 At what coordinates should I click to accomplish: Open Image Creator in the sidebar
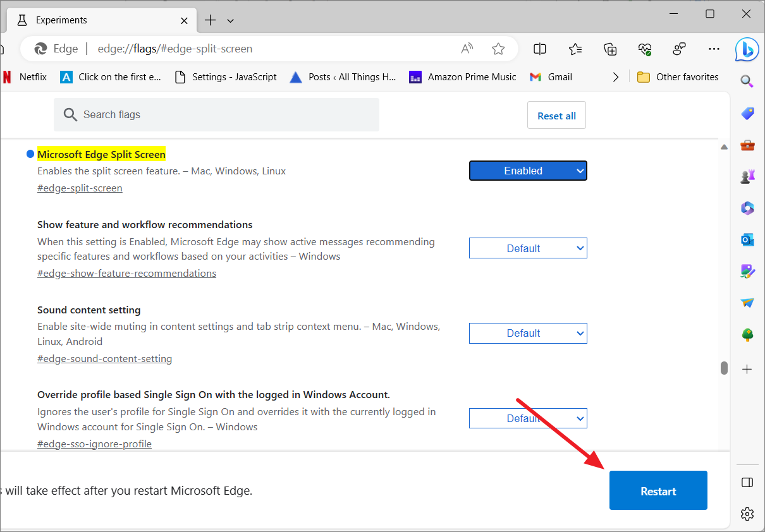click(747, 271)
